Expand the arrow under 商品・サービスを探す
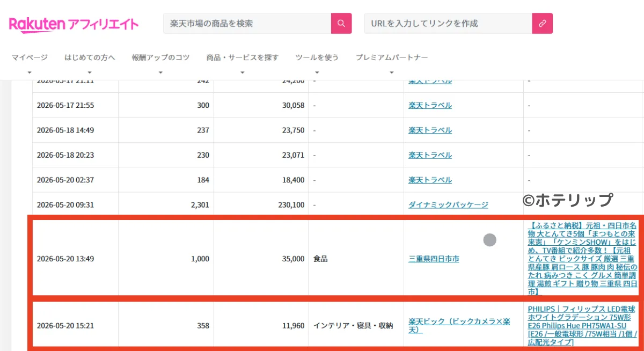644x351 pixels. click(x=243, y=72)
